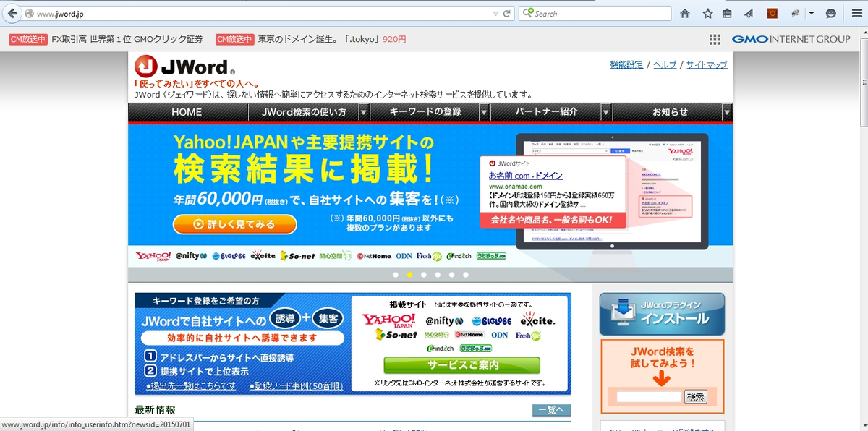The height and width of the screenshot is (431, 868).
Task: Open the 機能設定 link
Action: (626, 65)
